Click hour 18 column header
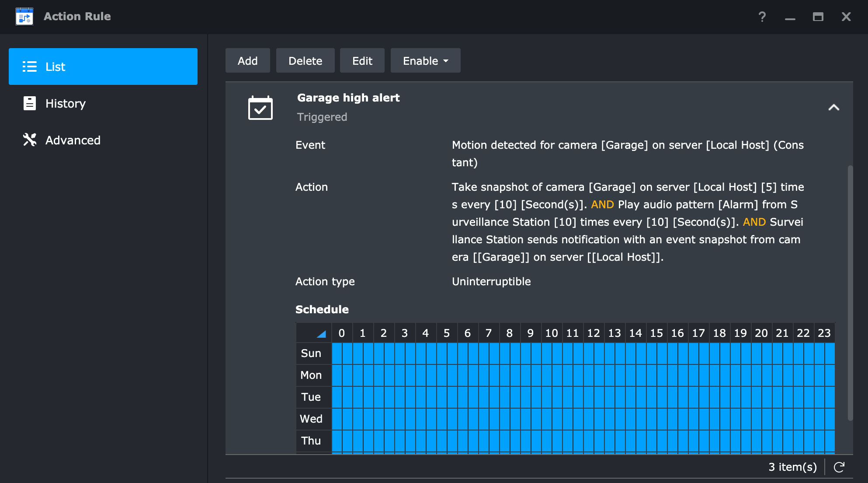The height and width of the screenshot is (483, 868). tap(719, 333)
